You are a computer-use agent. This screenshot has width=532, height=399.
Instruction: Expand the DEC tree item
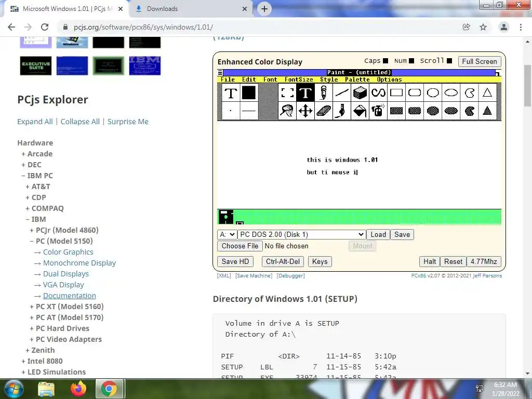point(31,165)
